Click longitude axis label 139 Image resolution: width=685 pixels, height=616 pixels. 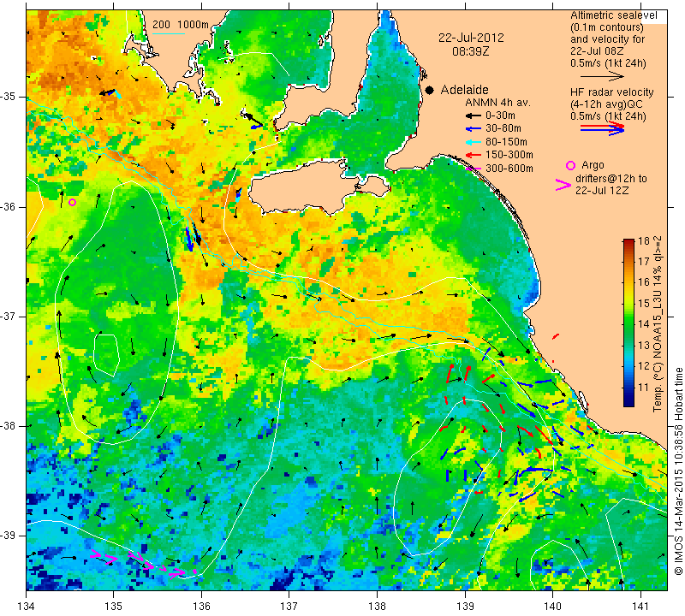[465, 606]
